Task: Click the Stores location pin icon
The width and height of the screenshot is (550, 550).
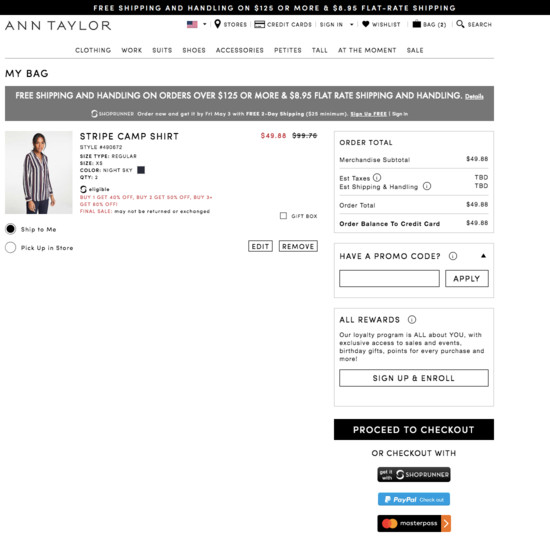Action: click(217, 24)
